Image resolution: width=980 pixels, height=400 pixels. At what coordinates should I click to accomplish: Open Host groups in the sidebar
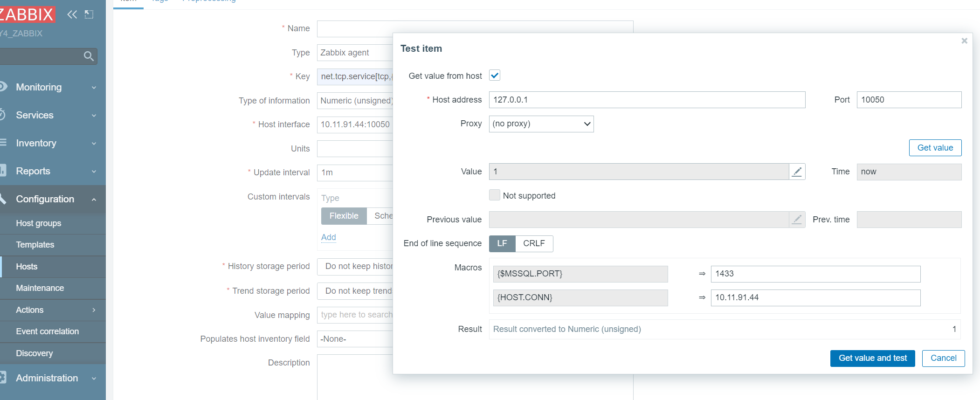(39, 223)
